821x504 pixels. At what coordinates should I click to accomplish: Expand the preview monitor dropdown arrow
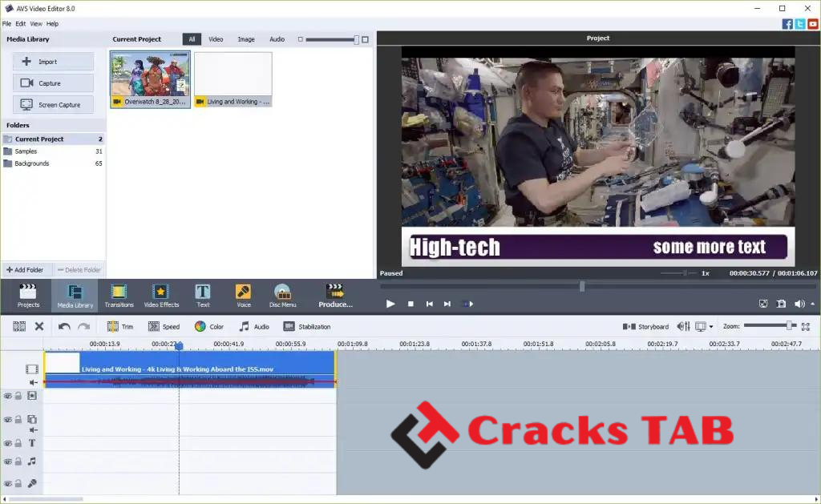coord(711,327)
